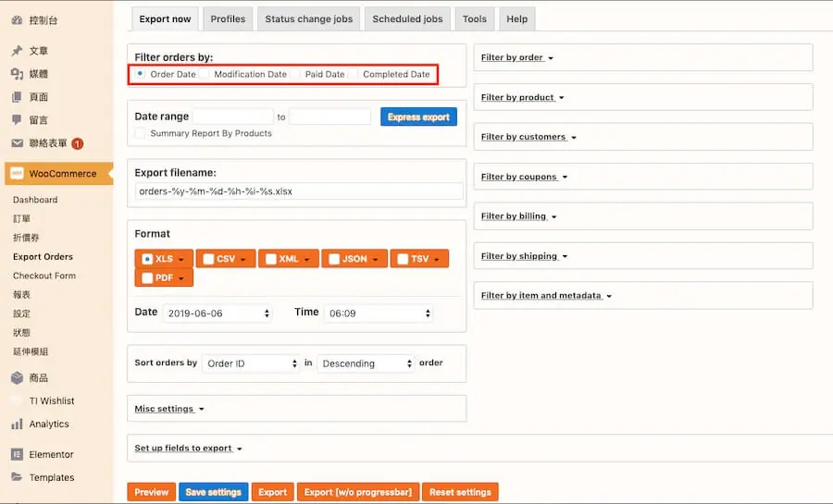Screen dimensions: 833x504
Task: Click the orange Export button
Action: tap(272, 492)
